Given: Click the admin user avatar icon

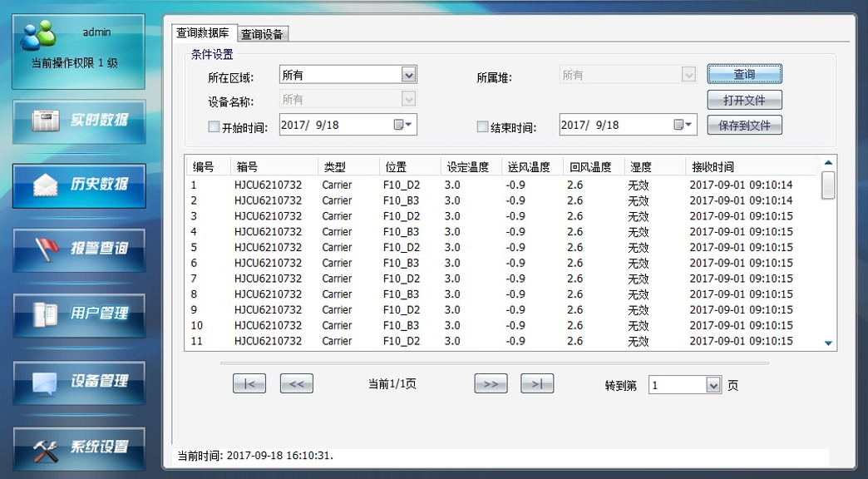Looking at the screenshot, I should pyautogui.click(x=38, y=34).
